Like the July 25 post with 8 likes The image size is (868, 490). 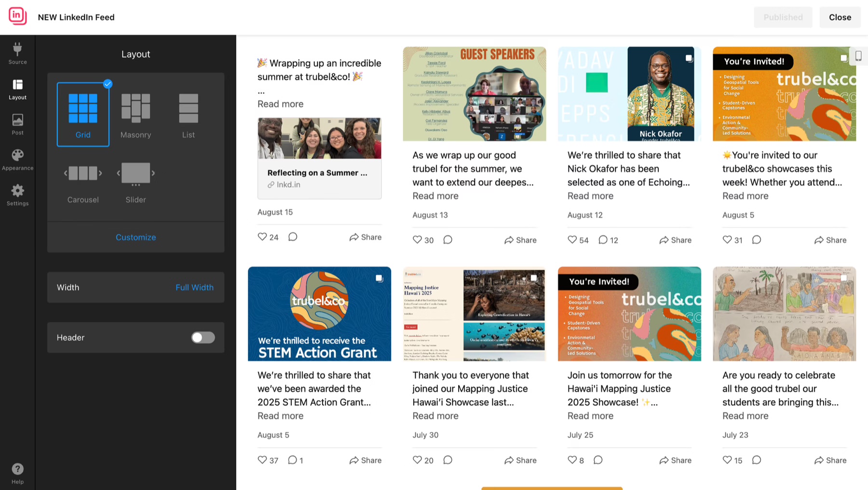coord(572,460)
